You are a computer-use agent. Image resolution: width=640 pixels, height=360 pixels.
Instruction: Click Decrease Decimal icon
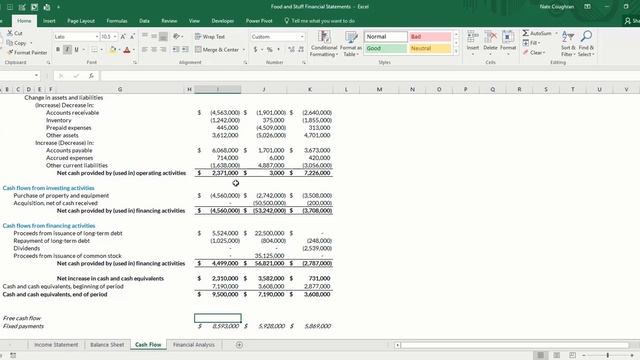pos(301,50)
